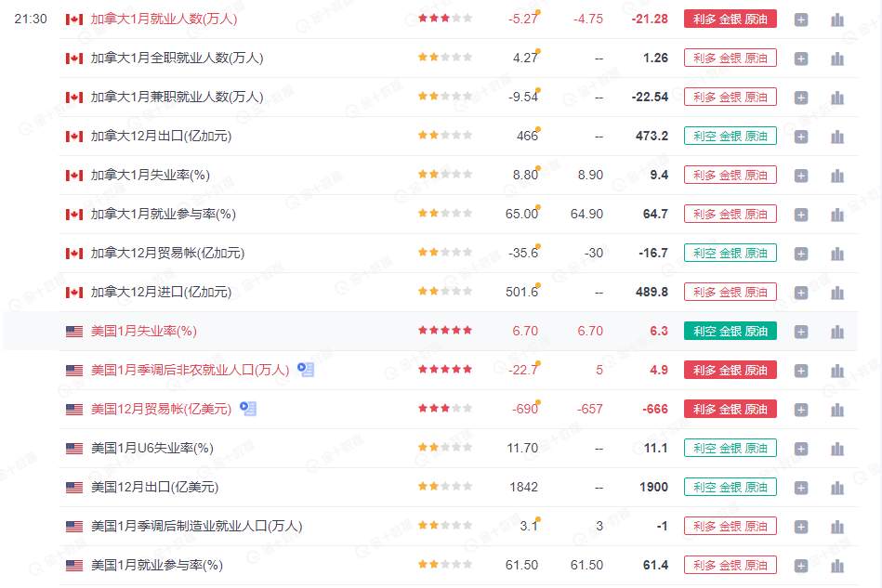Select the 加拿大12月出口(亿加元) indicator name
The width and height of the screenshot is (882, 588).
[161, 136]
